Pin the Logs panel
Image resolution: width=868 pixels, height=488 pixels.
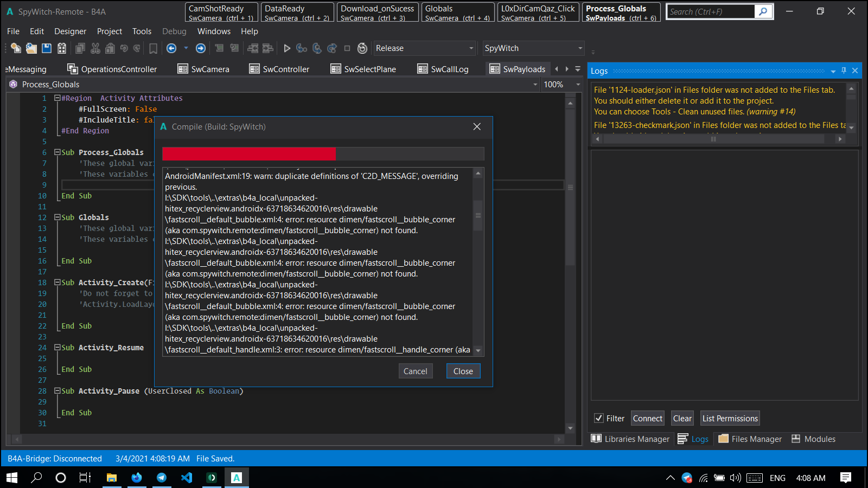(x=843, y=70)
